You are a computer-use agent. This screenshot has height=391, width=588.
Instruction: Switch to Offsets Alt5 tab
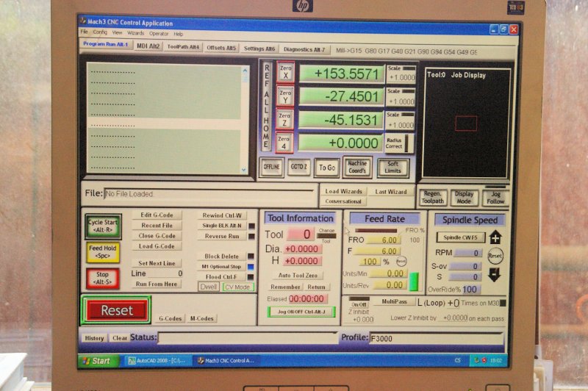pos(221,48)
